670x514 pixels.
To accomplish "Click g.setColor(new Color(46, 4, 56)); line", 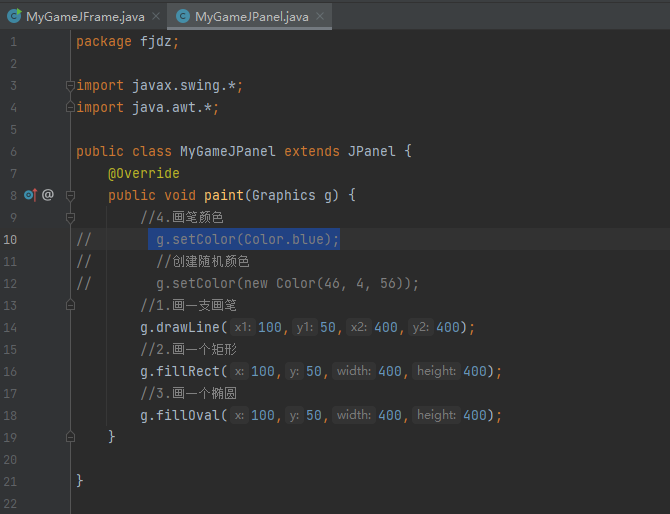I will click(287, 283).
